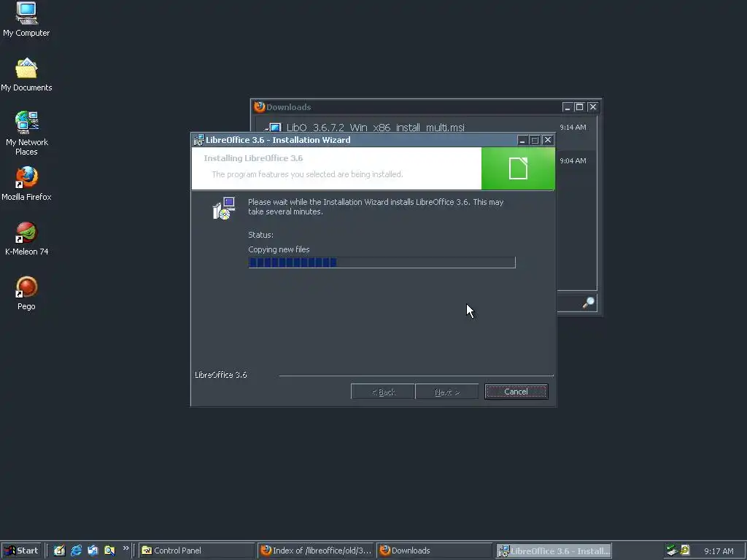The height and width of the screenshot is (560, 747).
Task: Launch Internet Explorer from Quick Launch
Action: (76, 551)
